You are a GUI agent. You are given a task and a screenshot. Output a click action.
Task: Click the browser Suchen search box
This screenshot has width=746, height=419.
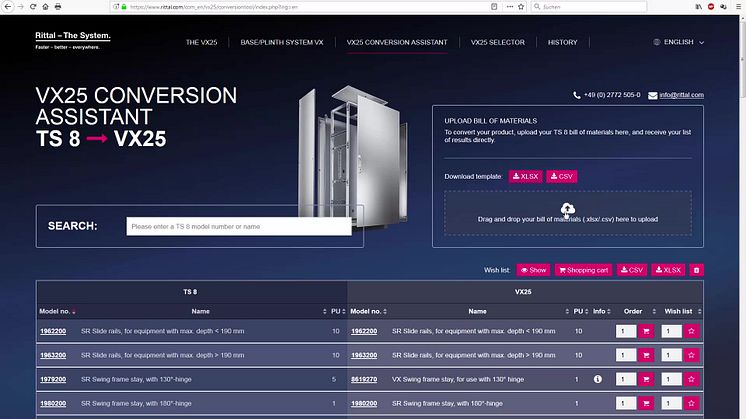(x=589, y=7)
